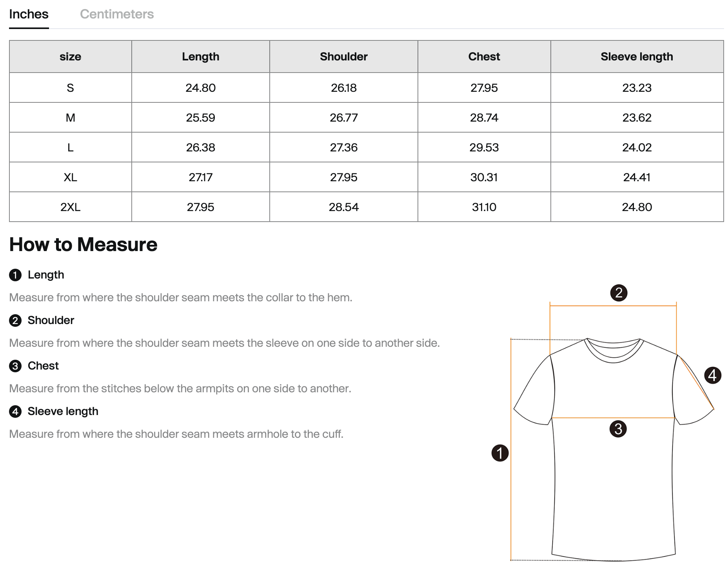The height and width of the screenshot is (570, 728).
Task: Switch to the Centimeters tab
Action: point(116,14)
